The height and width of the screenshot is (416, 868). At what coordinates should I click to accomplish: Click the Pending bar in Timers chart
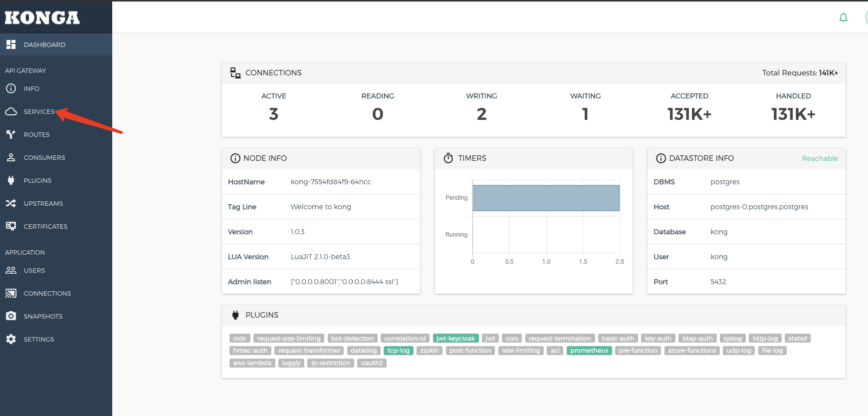click(x=546, y=198)
